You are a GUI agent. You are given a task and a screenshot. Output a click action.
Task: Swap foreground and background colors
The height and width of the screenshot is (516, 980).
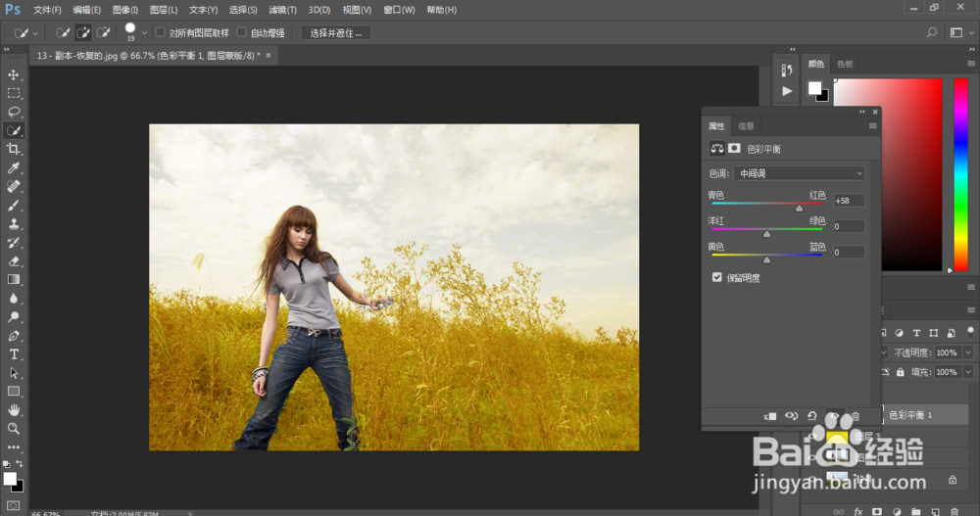20,463
